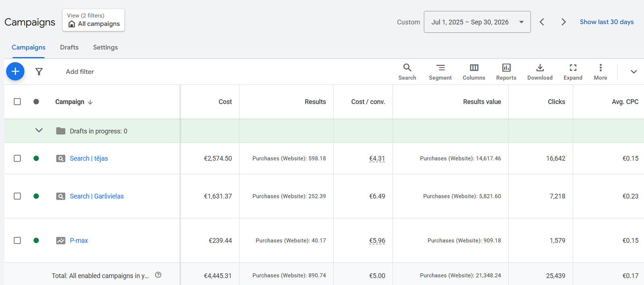The height and width of the screenshot is (285, 644).
Task: Open the Segment tool
Action: tap(440, 72)
